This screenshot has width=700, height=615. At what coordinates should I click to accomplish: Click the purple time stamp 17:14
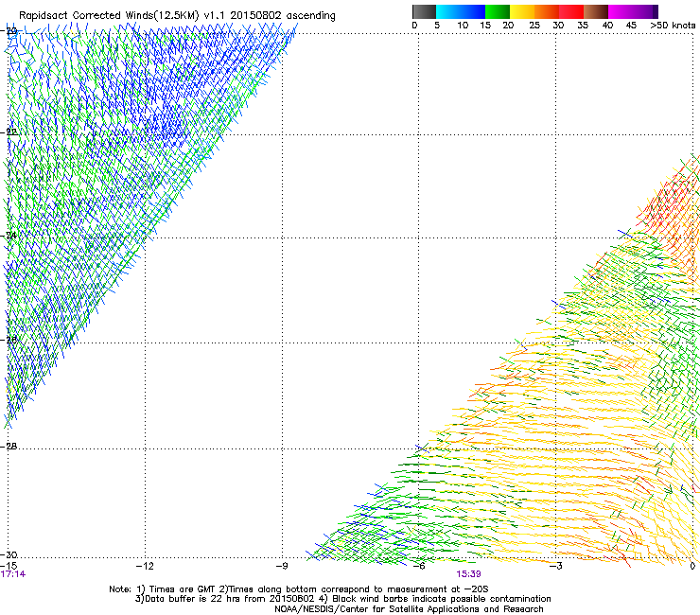coord(13,574)
